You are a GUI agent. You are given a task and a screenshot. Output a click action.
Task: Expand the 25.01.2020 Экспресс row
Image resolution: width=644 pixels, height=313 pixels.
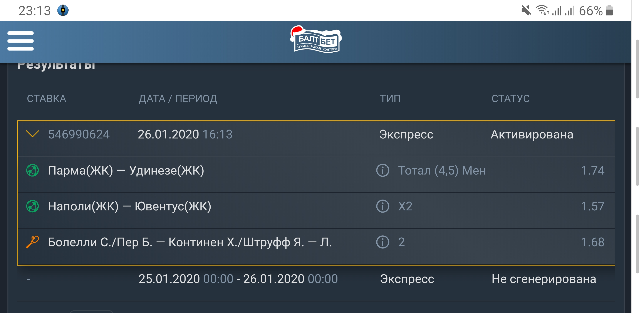(x=316, y=279)
